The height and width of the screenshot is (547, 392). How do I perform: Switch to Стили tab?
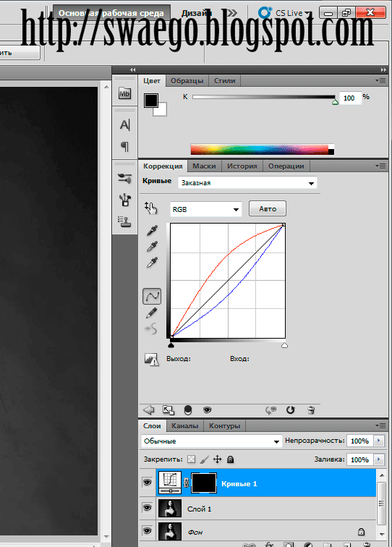(225, 80)
